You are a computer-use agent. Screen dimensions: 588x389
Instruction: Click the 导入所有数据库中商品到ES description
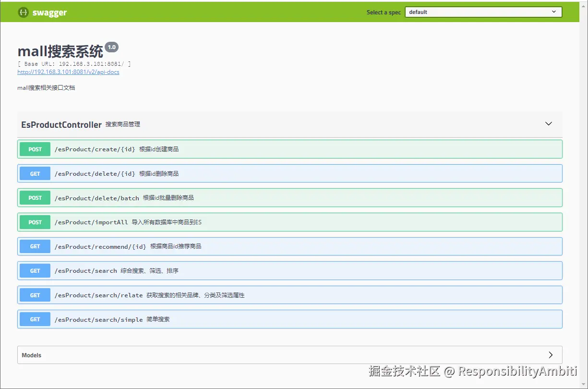[167, 222]
